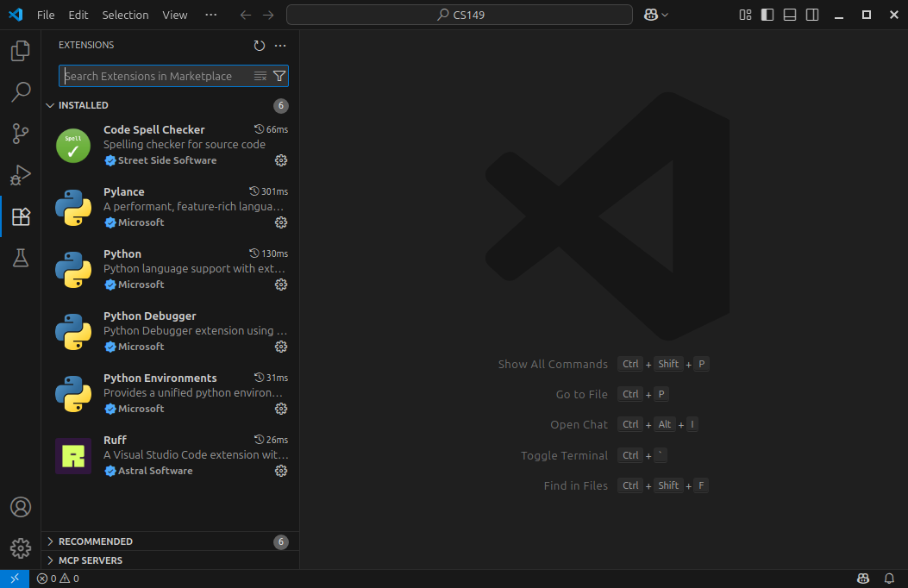Screen dimensions: 908x588
Task: Toggle the Secondary Side Bar
Action: (x=811, y=15)
